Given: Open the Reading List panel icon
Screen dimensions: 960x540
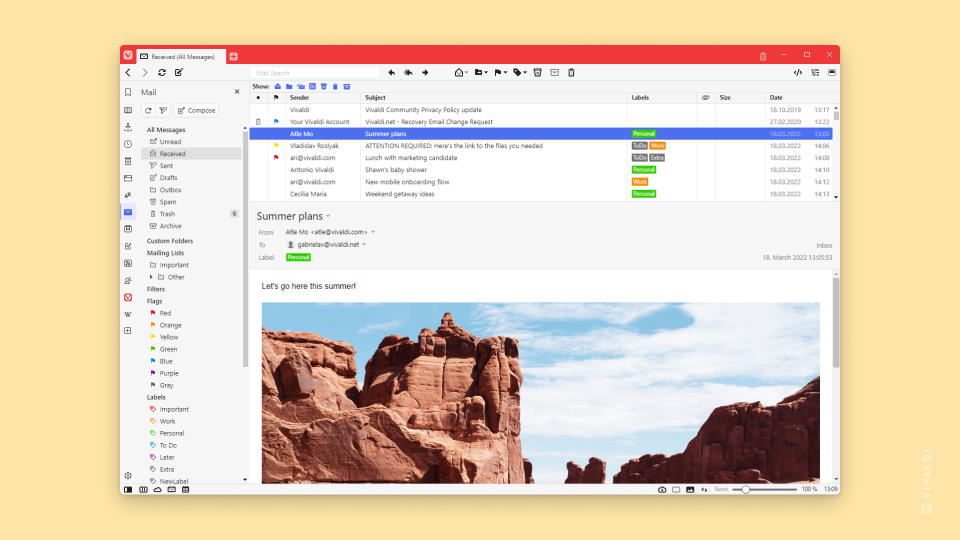Looking at the screenshot, I should [x=128, y=110].
